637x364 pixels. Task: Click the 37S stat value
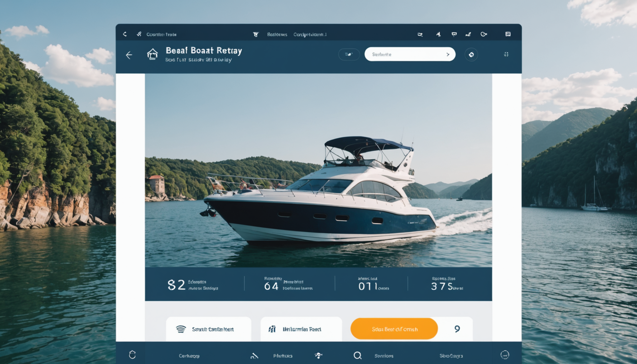[442, 286]
